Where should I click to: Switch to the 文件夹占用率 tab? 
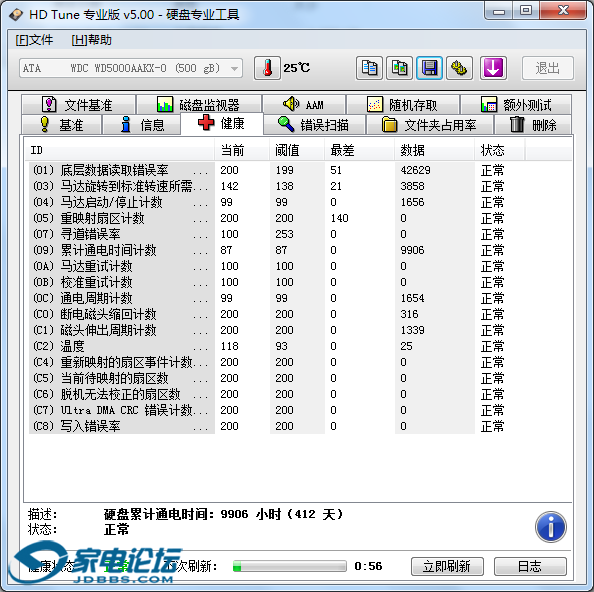(430, 125)
